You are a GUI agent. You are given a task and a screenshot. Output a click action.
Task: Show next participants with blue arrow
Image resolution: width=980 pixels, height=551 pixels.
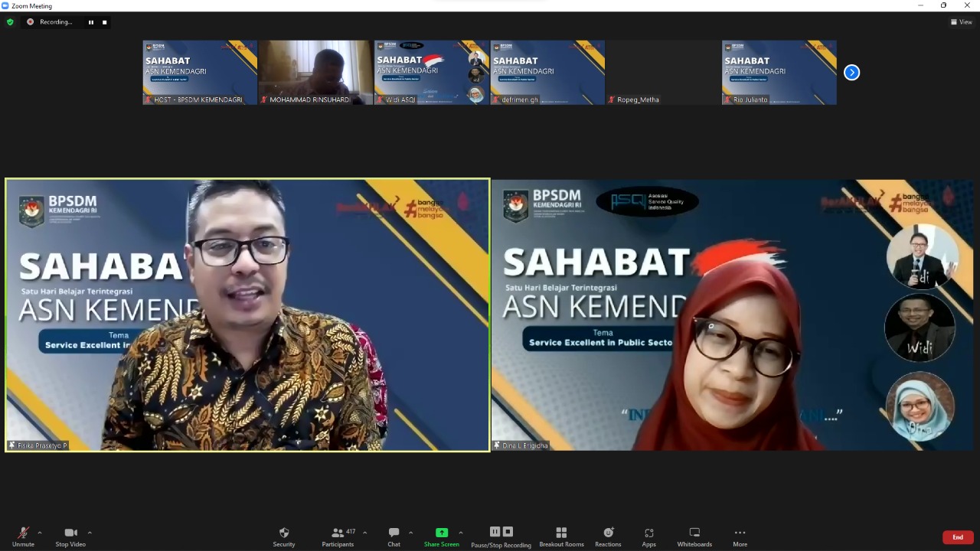coord(851,72)
